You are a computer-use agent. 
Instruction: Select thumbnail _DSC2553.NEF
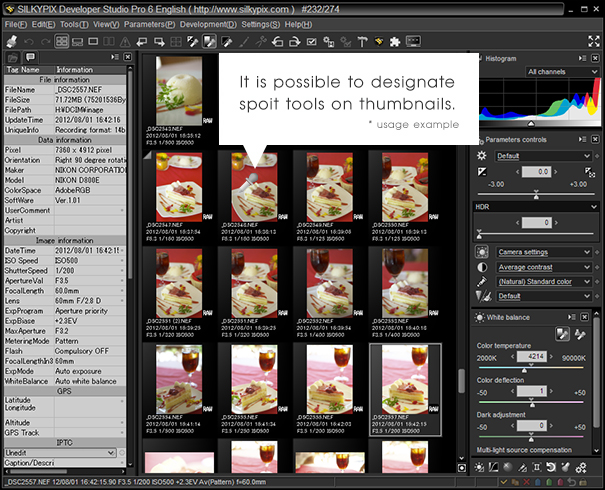[405, 293]
